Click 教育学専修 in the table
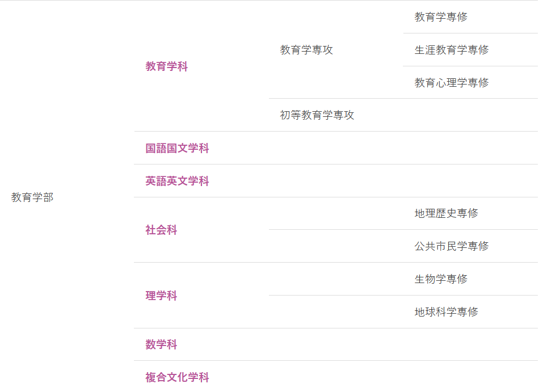Viewport: 539px width, 392px height. point(441,17)
